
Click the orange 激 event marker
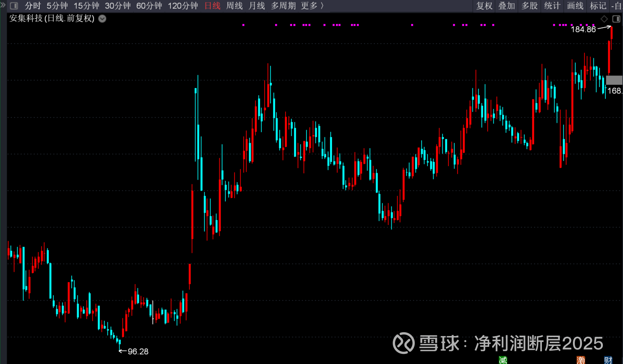[581, 360]
